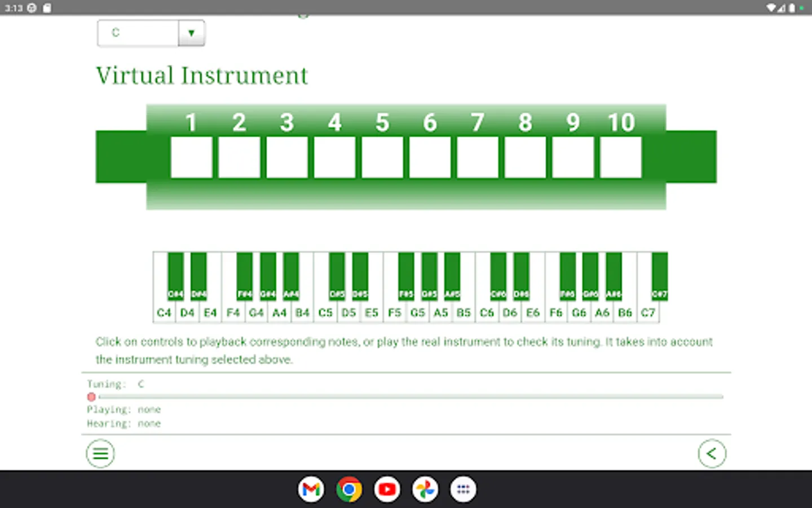The width and height of the screenshot is (812, 508).
Task: Play the A#4 black piano key
Action: click(x=291, y=276)
